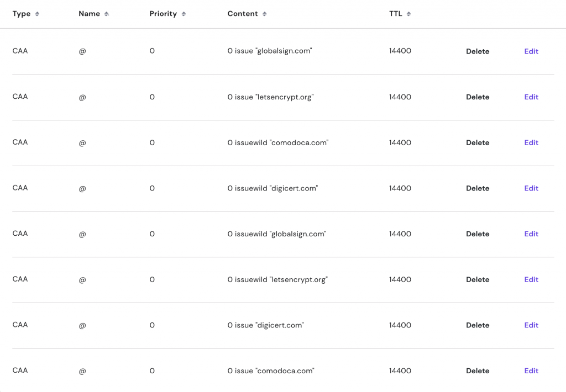
Task: Click the Priority column sort icon
Action: (185, 13)
